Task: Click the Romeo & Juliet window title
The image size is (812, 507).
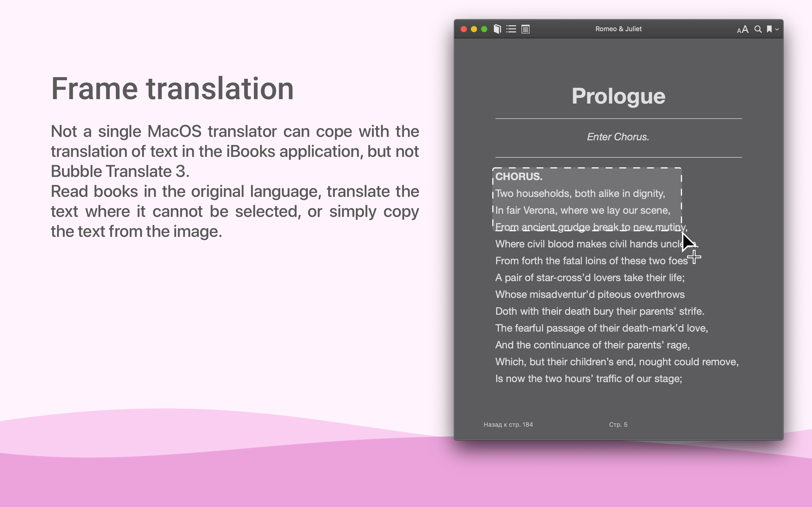Action: coord(618,29)
